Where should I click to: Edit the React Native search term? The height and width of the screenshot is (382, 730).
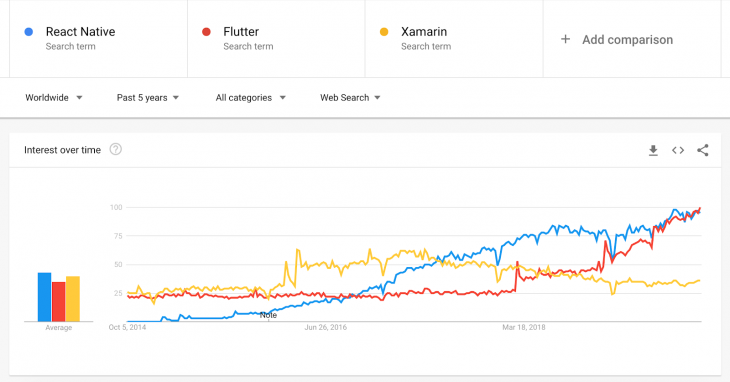tap(81, 32)
